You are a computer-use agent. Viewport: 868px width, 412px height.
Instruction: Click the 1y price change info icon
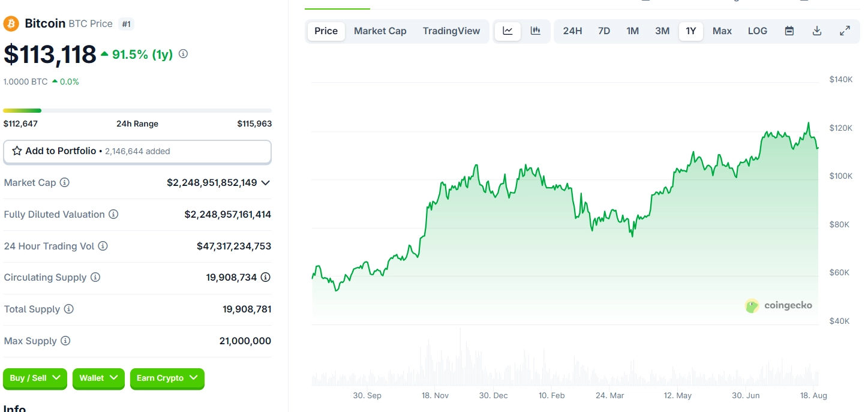184,54
